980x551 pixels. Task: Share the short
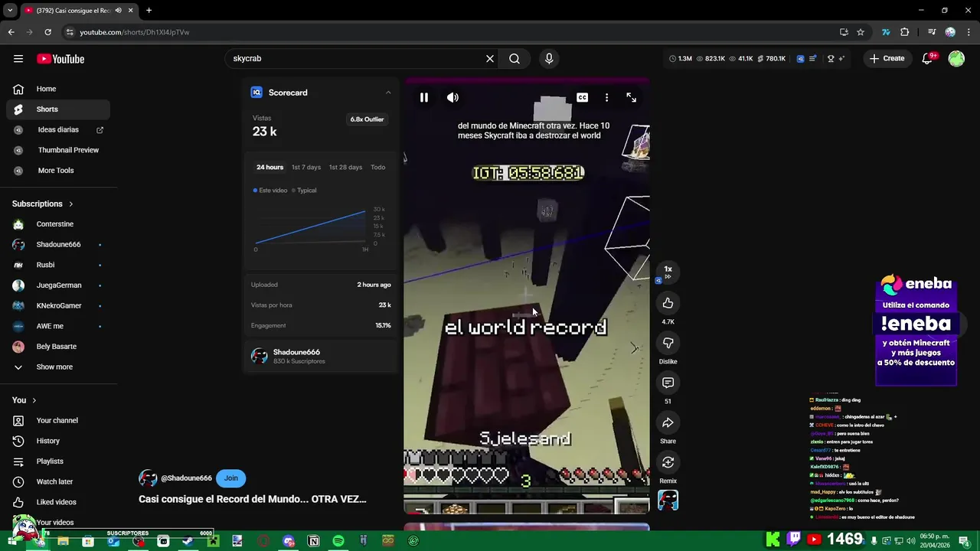[668, 422]
